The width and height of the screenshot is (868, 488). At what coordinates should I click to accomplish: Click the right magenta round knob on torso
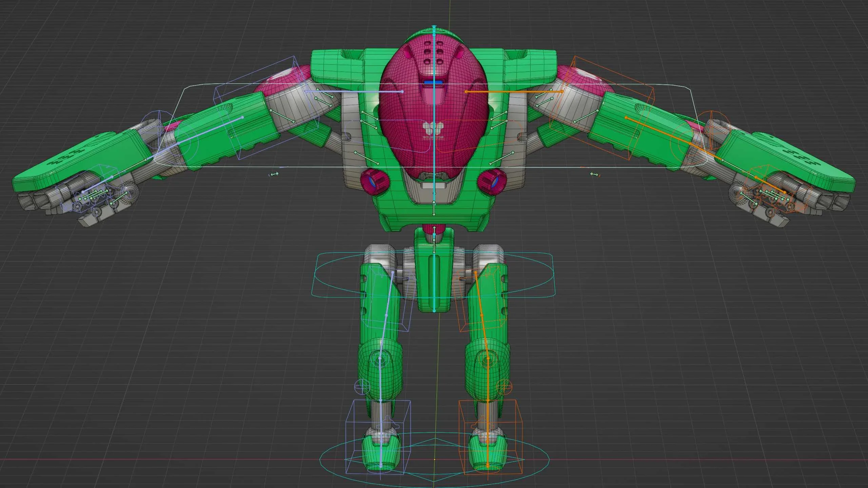(x=492, y=182)
